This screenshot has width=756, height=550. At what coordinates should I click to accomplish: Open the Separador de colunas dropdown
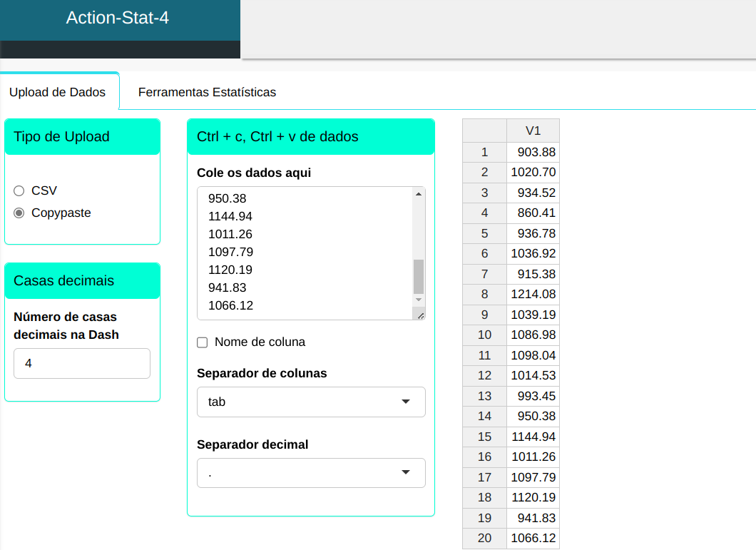(311, 402)
